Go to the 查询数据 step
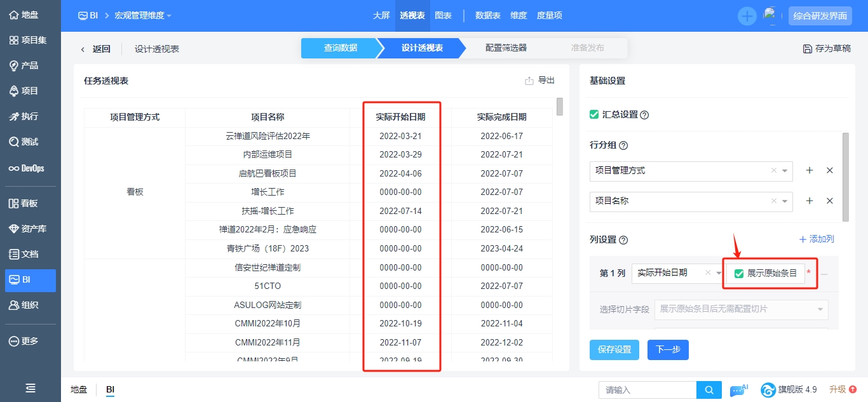Image resolution: width=868 pixels, height=402 pixels. tap(341, 48)
